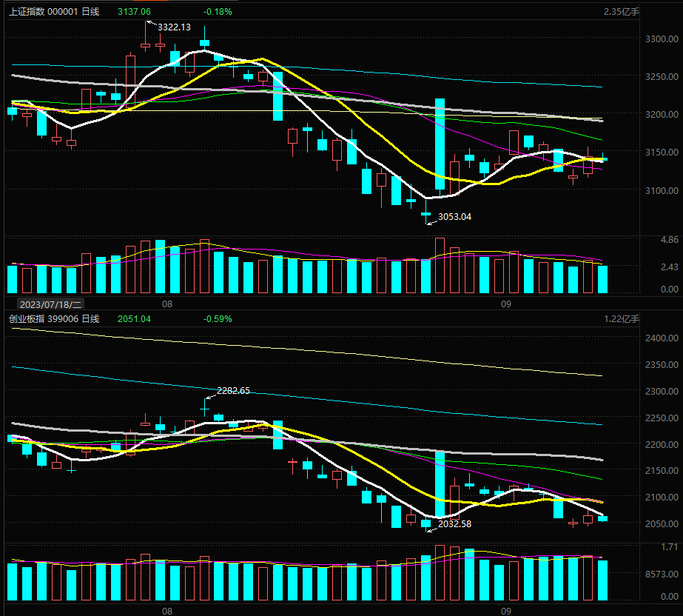
Task: Click the 2282.65 high price label
Action: (x=234, y=391)
